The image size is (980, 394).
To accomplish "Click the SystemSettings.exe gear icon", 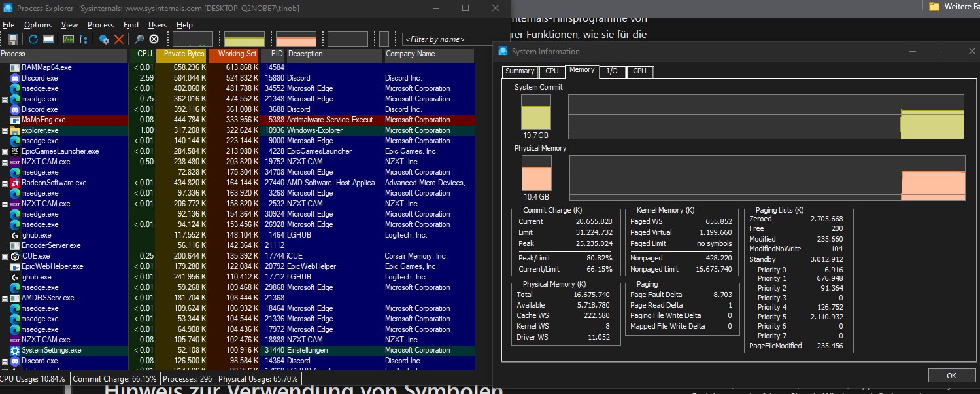I will pos(15,350).
